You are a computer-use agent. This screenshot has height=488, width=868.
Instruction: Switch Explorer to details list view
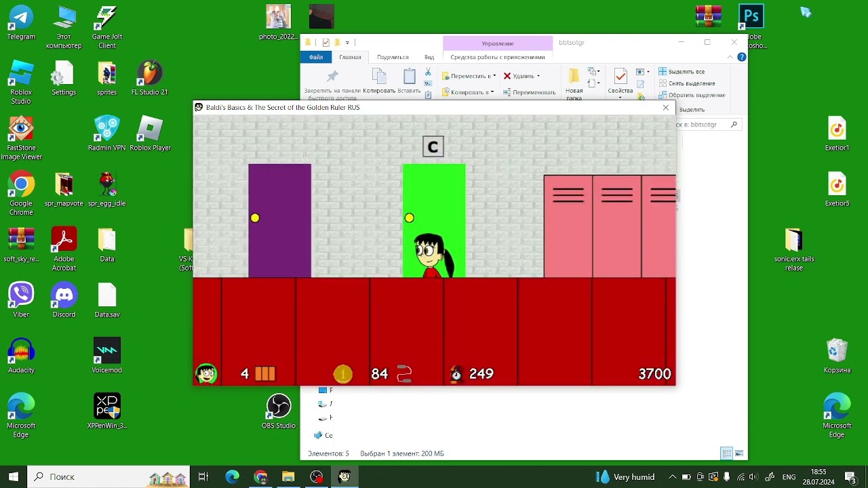pyautogui.click(x=726, y=453)
